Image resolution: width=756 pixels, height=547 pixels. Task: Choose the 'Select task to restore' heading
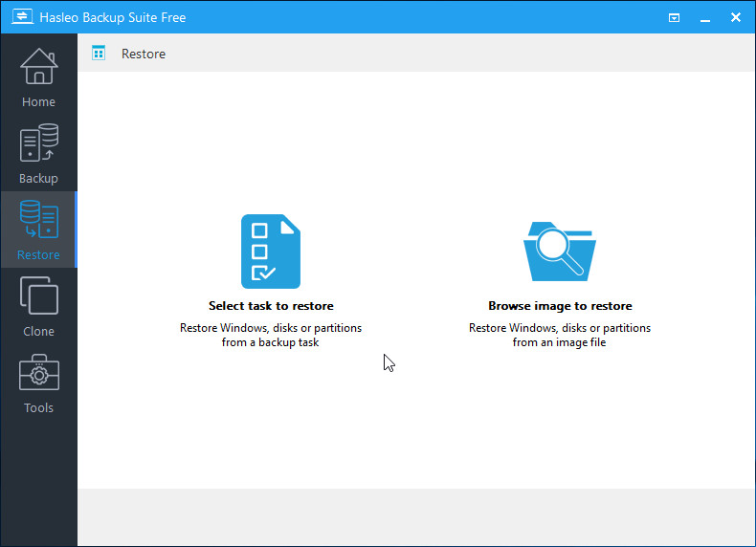pos(271,306)
